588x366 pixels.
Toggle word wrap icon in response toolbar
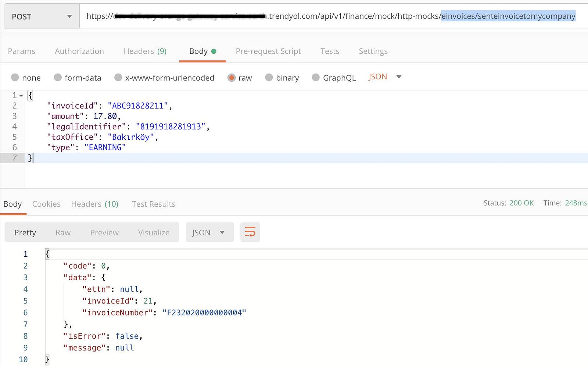(x=250, y=232)
